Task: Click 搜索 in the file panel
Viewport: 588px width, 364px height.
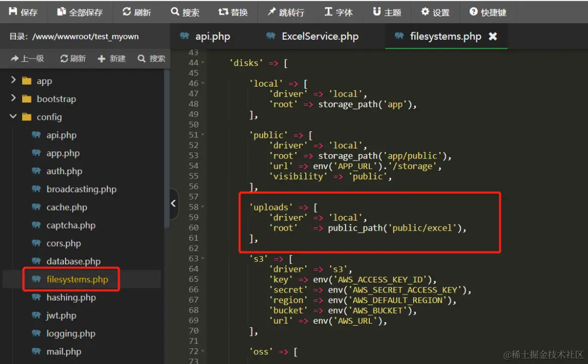Action: point(152,58)
